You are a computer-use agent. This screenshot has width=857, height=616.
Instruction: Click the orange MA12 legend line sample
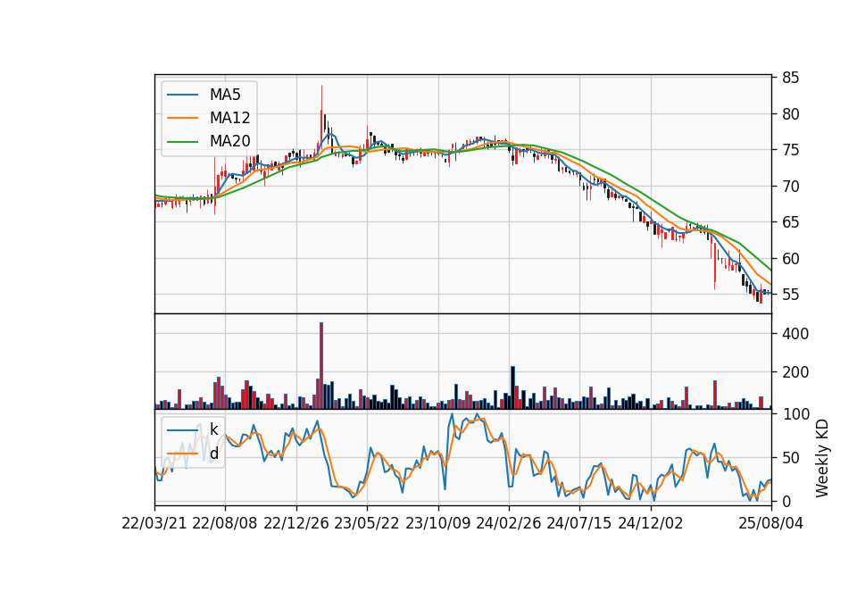pos(182,118)
